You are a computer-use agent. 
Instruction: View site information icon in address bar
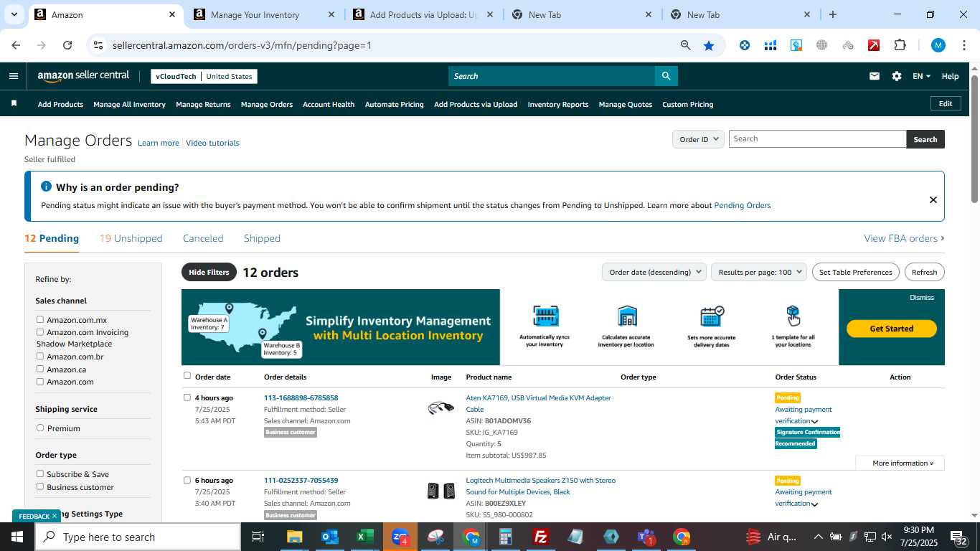[x=99, y=45]
